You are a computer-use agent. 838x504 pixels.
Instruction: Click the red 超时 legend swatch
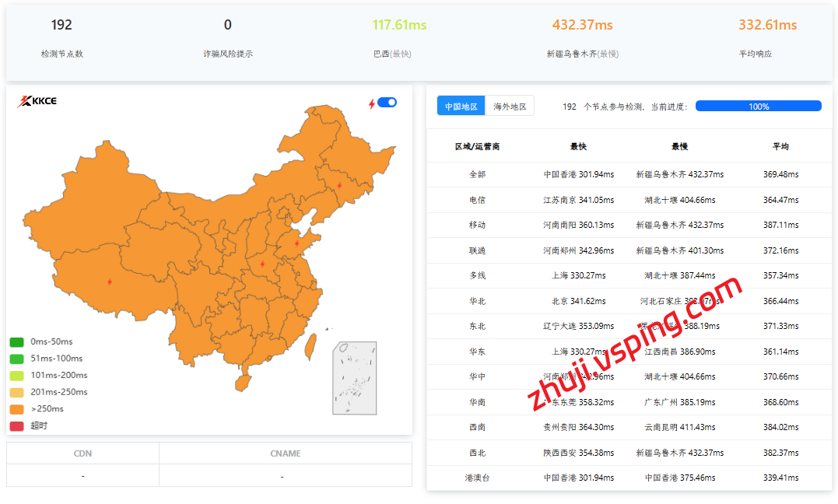17,425
